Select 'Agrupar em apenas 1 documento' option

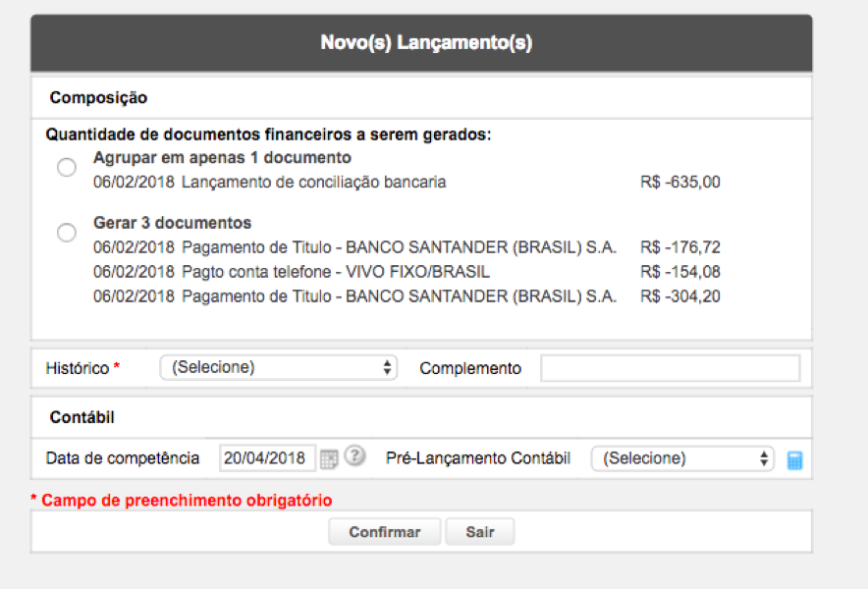[x=67, y=167]
